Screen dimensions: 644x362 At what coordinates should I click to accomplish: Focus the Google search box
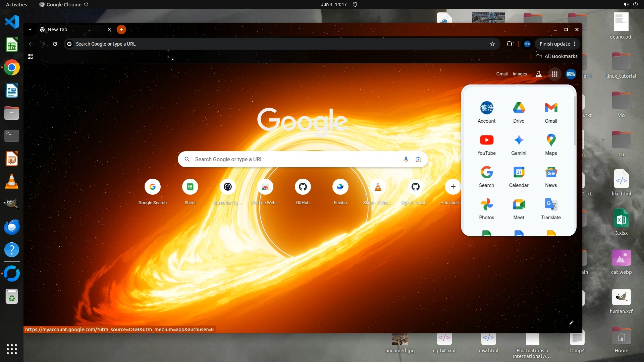click(295, 159)
